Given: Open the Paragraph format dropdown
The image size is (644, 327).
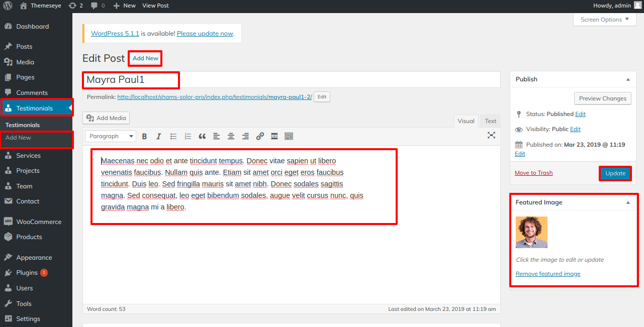Looking at the screenshot, I should 111,136.
